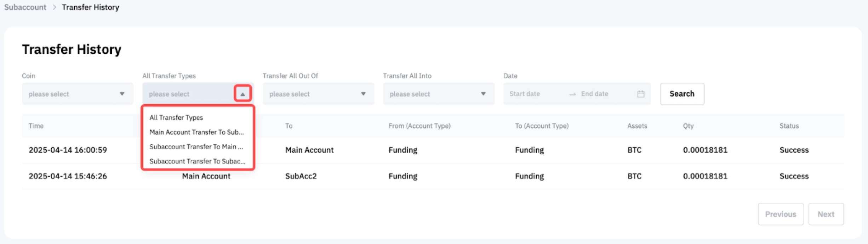Pick Subaccount Transfer To Subaccount option

tap(197, 161)
